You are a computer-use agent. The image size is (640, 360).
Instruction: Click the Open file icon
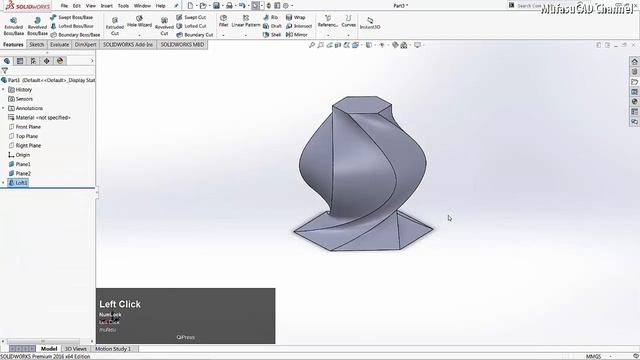[x=203, y=6]
